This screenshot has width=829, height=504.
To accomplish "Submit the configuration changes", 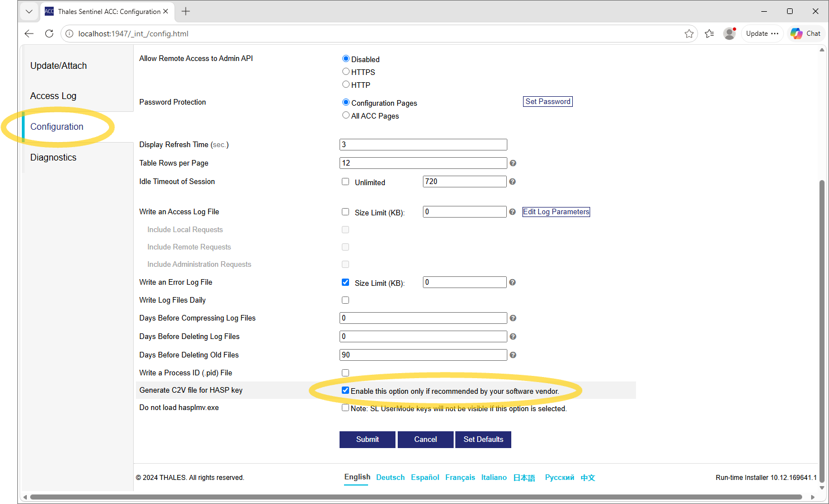I will tap(368, 440).
